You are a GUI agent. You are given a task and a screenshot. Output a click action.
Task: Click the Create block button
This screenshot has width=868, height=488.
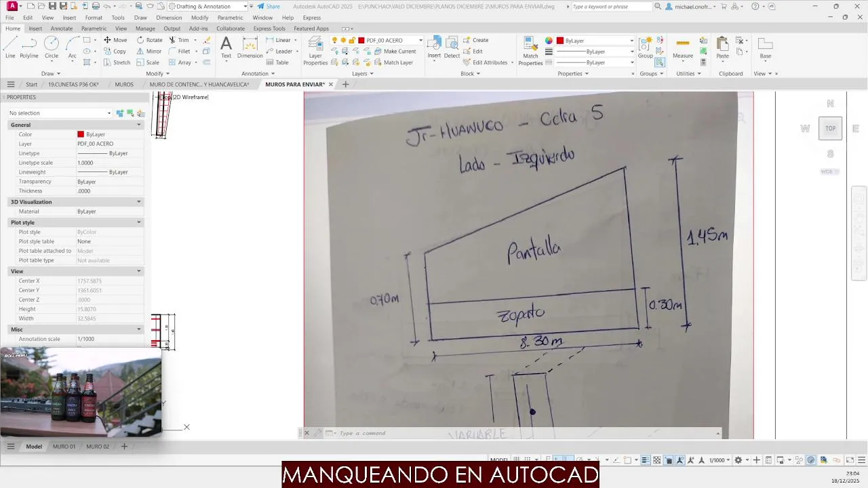tap(475, 40)
